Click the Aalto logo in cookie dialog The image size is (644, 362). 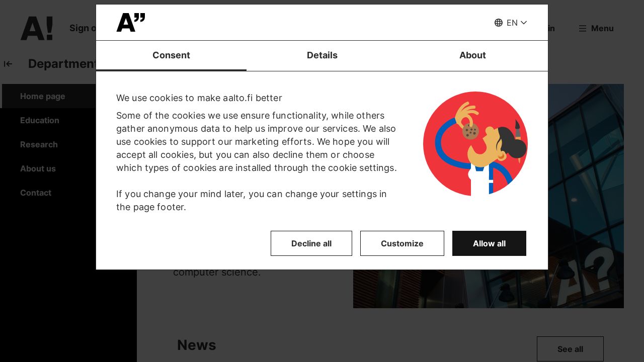pyautogui.click(x=131, y=23)
